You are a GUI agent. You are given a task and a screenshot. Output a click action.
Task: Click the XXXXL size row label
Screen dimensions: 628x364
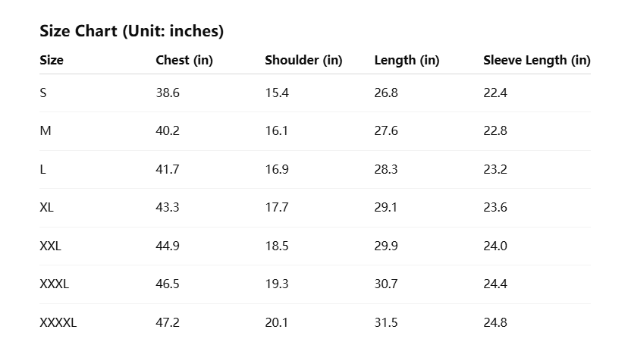58,322
